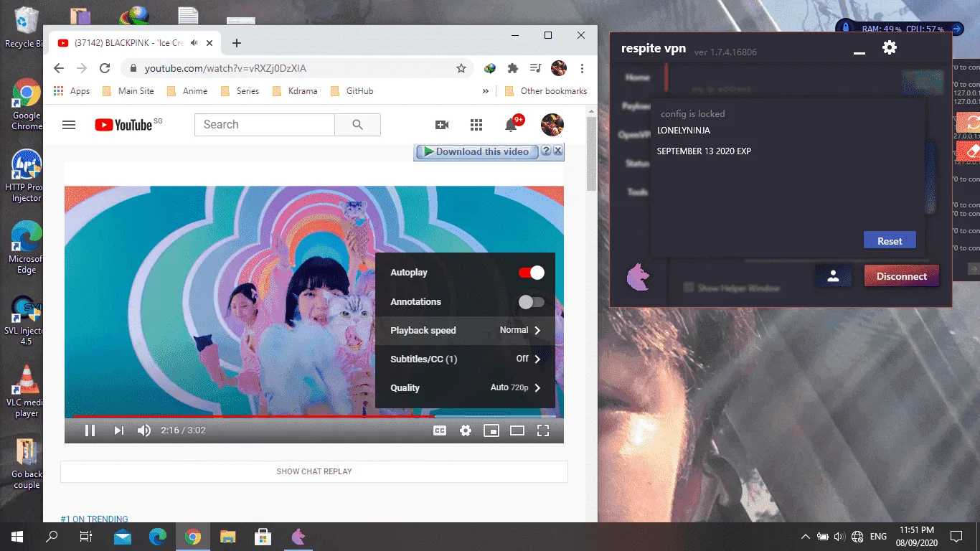Click Download this video button
The image size is (980, 551).
[x=477, y=151]
